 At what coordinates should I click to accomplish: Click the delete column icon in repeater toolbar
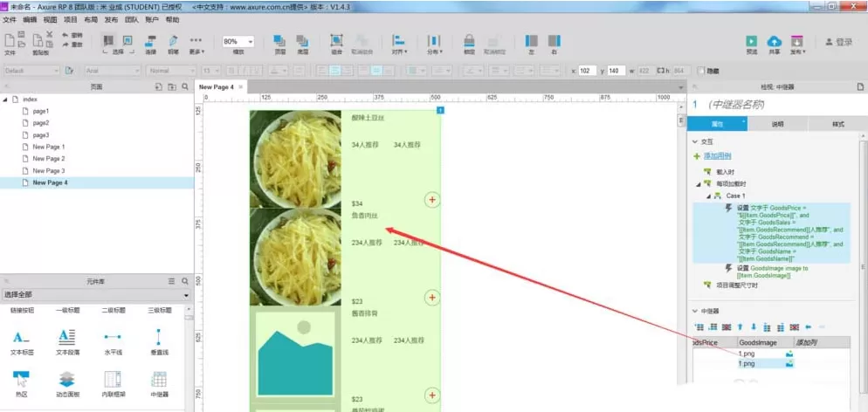(795, 326)
